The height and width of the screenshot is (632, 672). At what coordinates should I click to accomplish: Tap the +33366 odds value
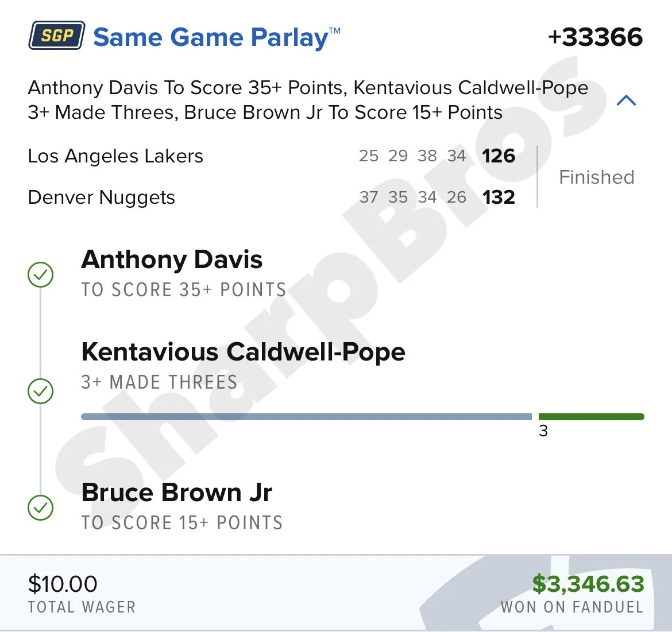(x=595, y=37)
